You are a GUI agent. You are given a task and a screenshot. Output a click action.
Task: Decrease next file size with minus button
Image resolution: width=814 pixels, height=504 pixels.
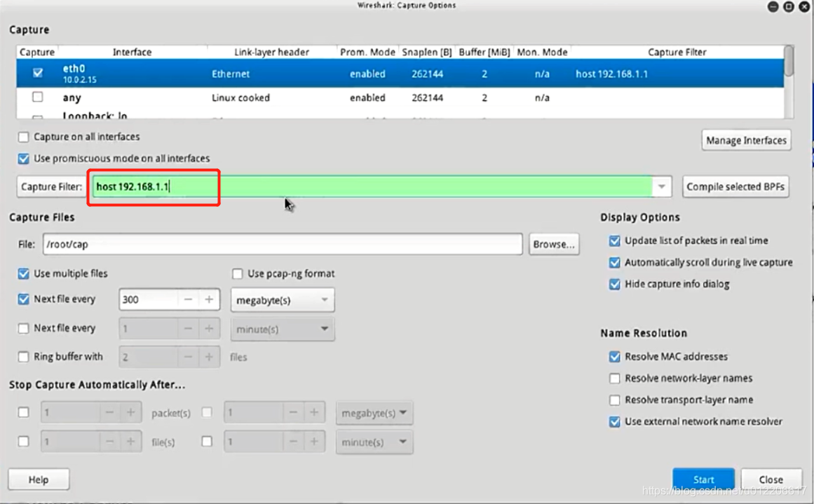point(188,299)
